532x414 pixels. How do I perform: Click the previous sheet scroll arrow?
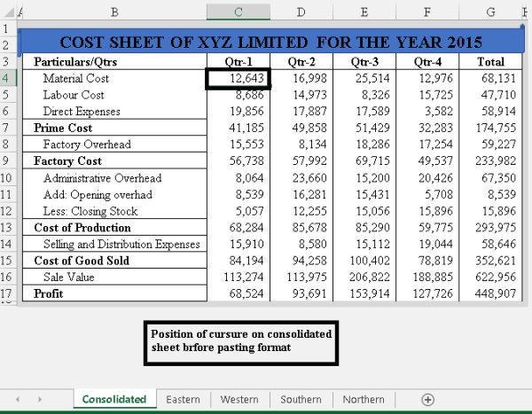pyautogui.click(x=17, y=400)
